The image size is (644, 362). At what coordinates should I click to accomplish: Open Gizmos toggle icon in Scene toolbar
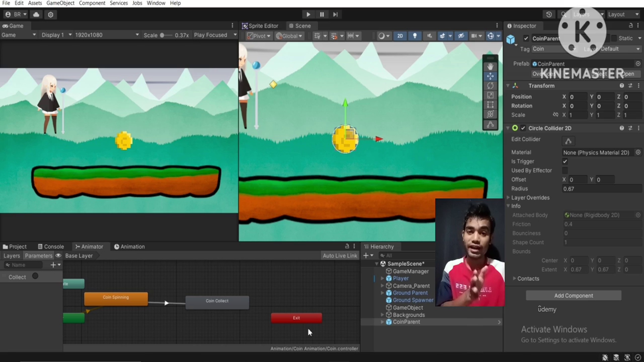(x=490, y=36)
